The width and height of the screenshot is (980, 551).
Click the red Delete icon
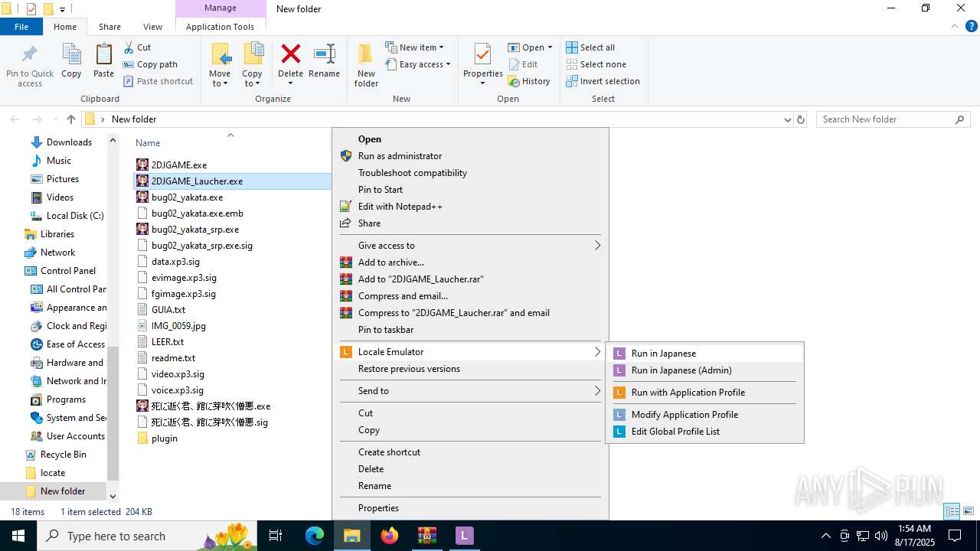coord(290,55)
